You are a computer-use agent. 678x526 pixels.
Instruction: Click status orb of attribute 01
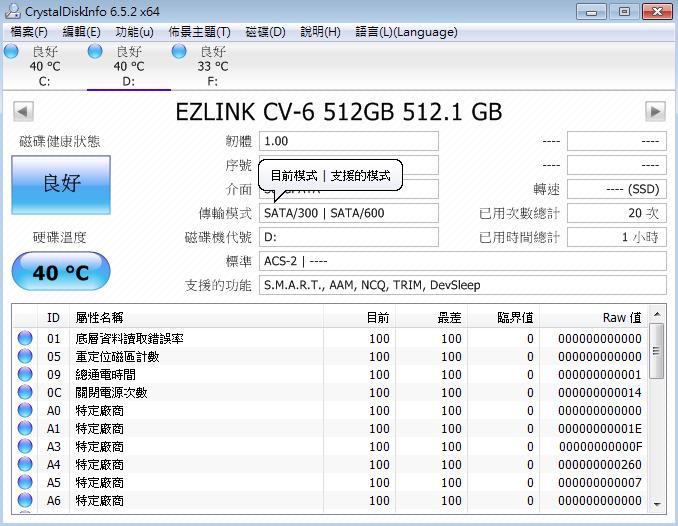25,338
